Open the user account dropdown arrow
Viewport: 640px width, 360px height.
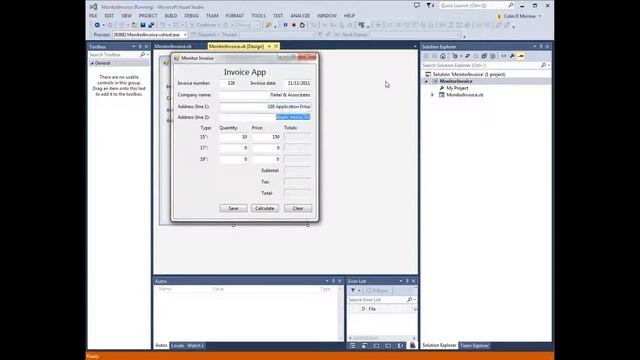(x=540, y=16)
